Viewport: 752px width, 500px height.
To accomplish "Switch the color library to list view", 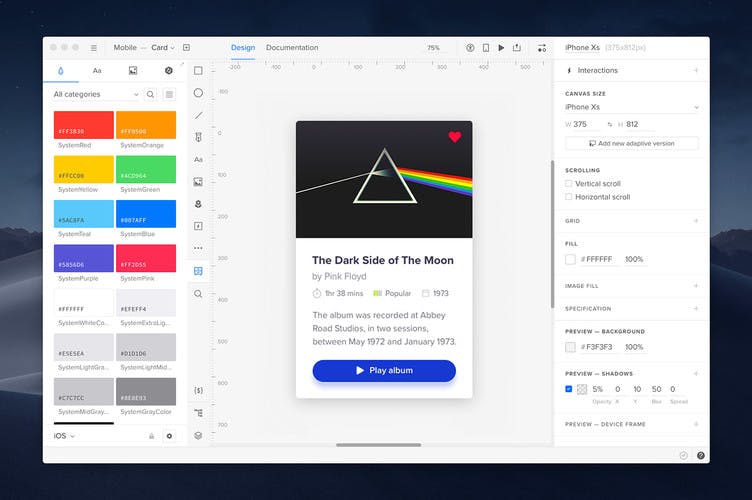I will (169, 94).
